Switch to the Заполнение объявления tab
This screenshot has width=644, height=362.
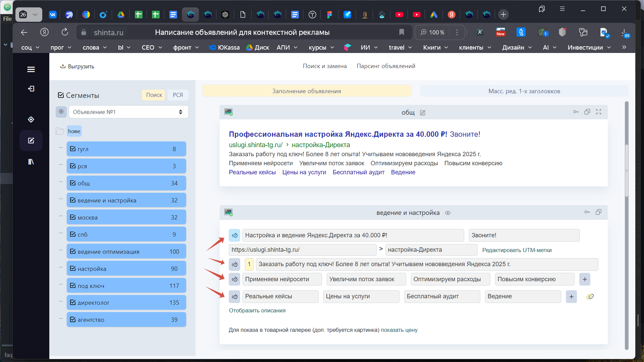307,91
